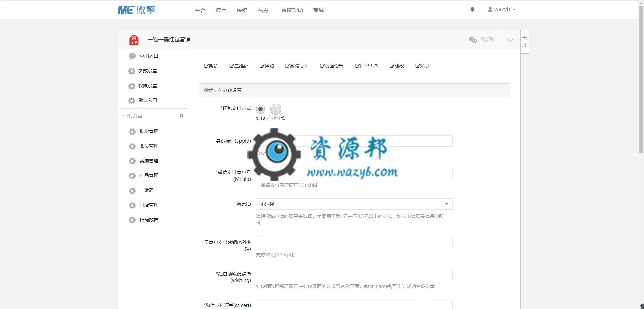Open the 系统帮助 menu
The height and width of the screenshot is (309, 644).
click(292, 10)
